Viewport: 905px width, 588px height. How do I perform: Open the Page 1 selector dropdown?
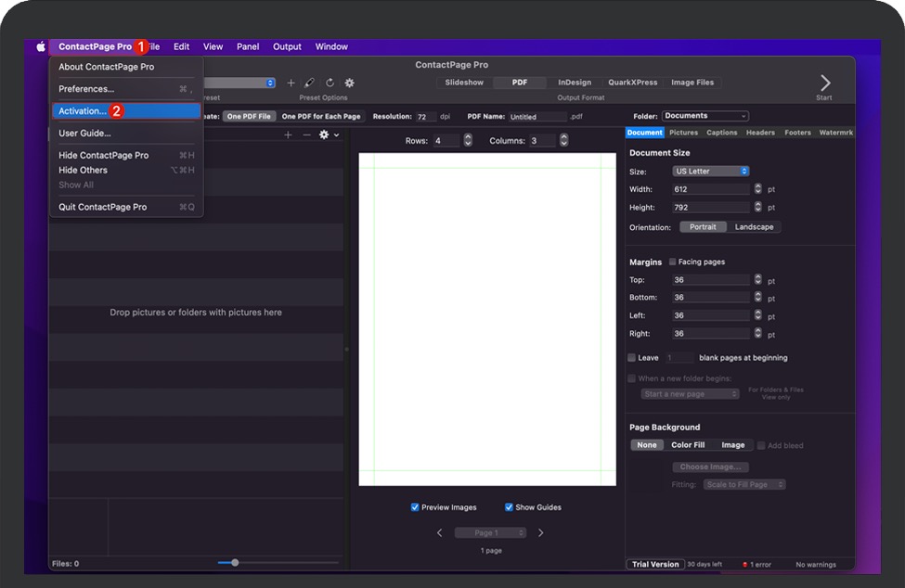tap(490, 532)
